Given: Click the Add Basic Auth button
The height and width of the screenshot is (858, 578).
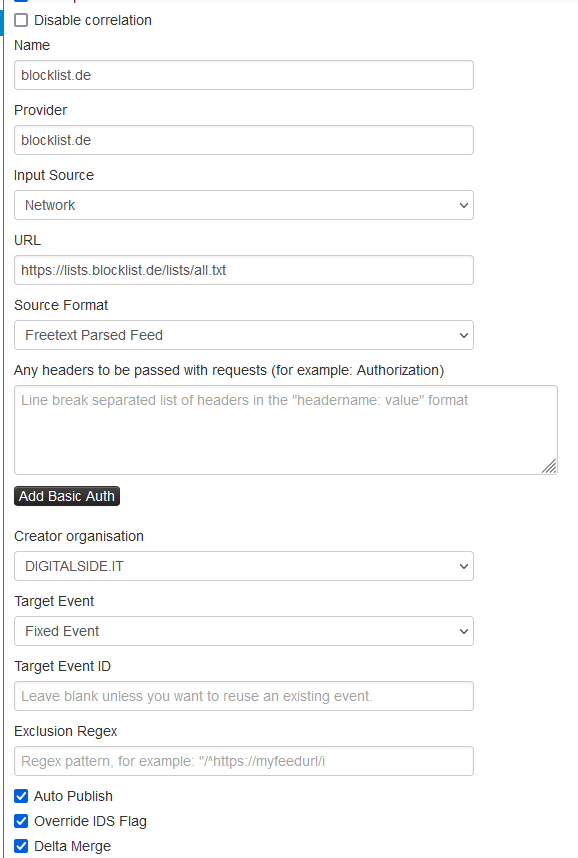Looking at the screenshot, I should [x=66, y=496].
